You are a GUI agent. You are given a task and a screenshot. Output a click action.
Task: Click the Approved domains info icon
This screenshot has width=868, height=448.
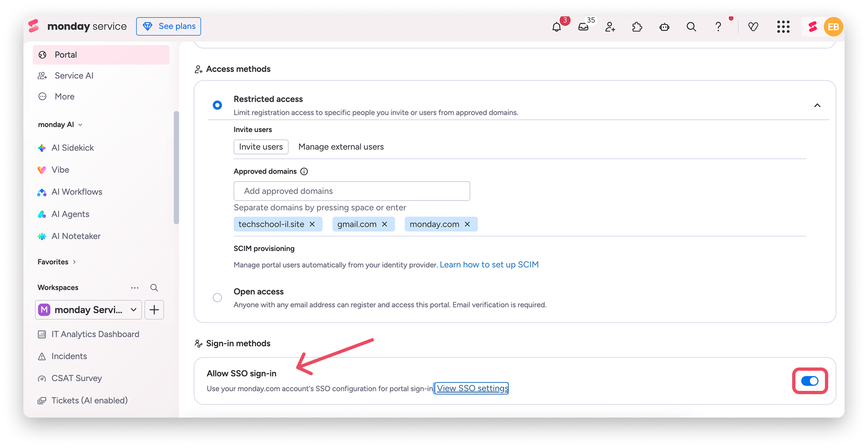coord(304,171)
